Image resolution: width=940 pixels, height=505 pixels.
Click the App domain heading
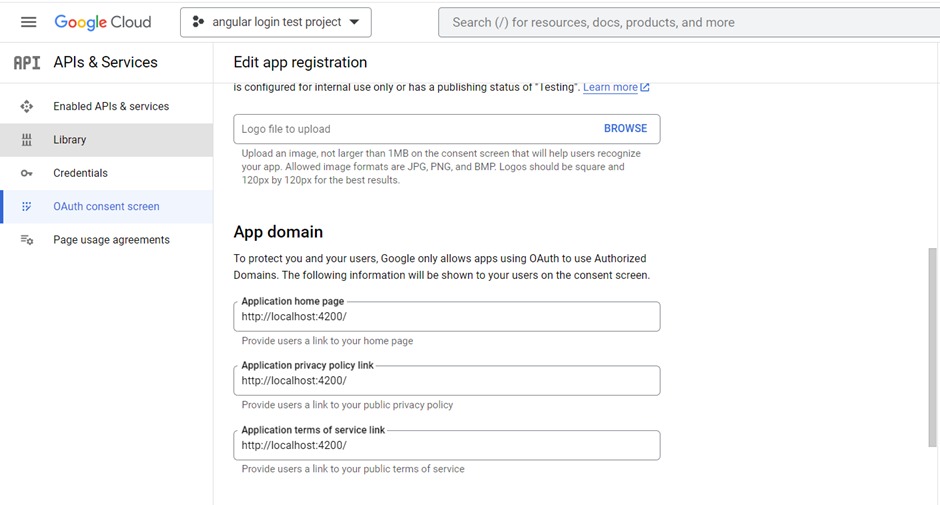coord(278,232)
